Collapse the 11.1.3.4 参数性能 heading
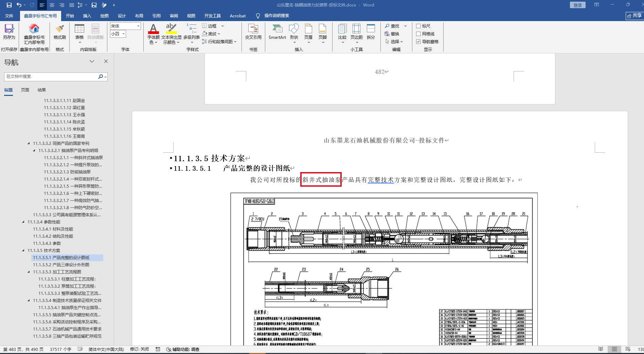The height and width of the screenshot is (354, 644). [23, 222]
